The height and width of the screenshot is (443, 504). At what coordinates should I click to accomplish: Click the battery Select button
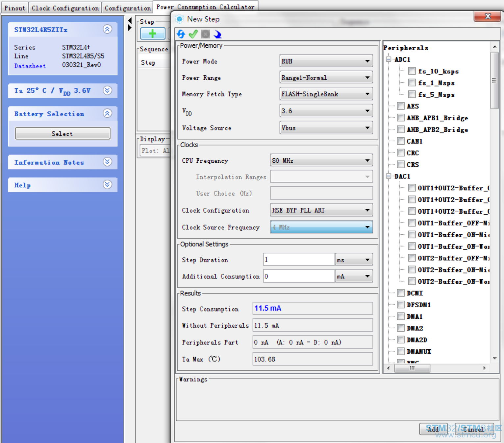click(63, 133)
